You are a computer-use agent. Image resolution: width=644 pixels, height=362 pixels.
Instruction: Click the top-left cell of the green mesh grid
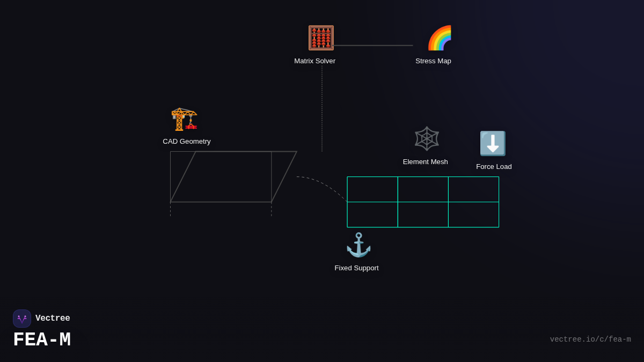pyautogui.click(x=372, y=189)
